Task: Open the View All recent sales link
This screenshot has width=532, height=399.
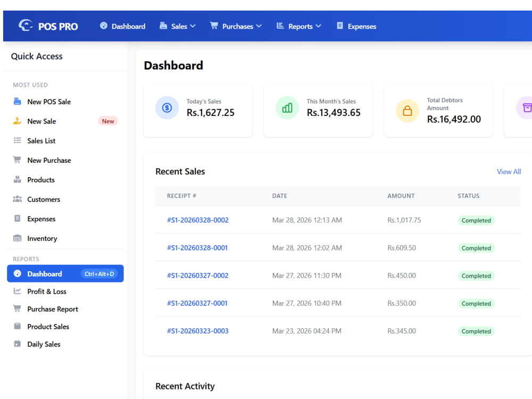Action: click(x=509, y=172)
